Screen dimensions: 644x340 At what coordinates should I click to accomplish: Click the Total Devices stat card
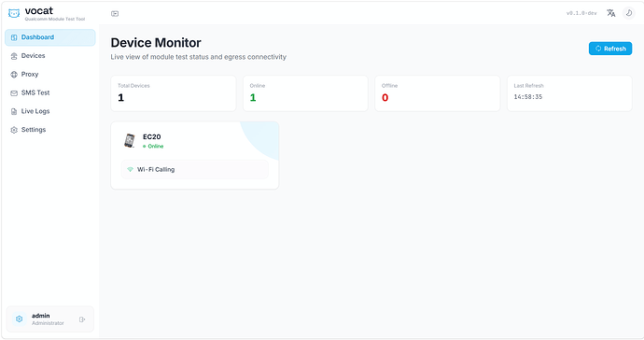[174, 93]
